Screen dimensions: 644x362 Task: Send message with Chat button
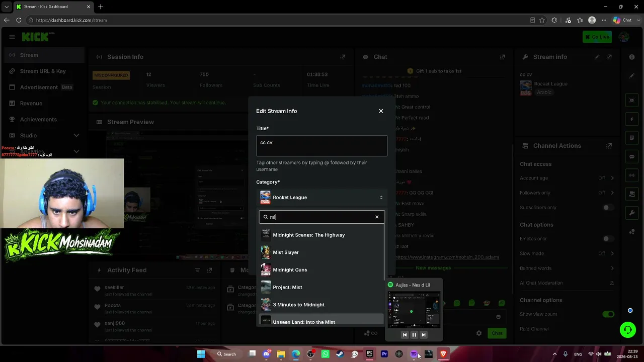tap(497, 333)
